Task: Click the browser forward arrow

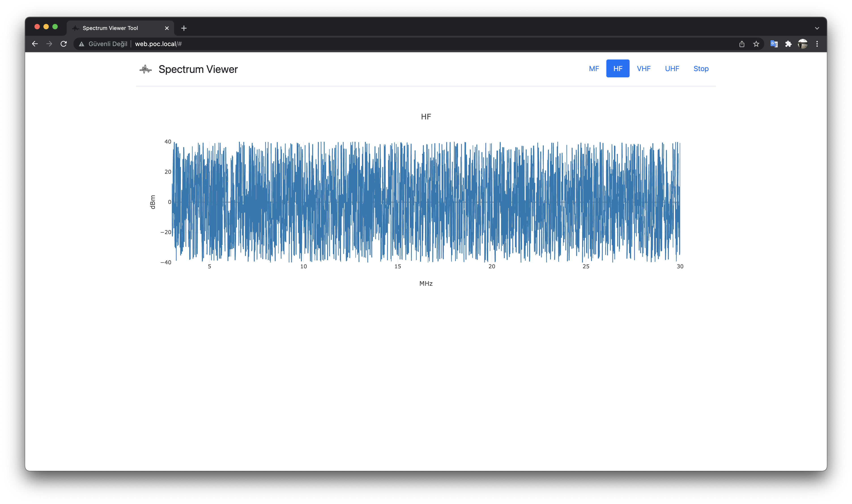Action: click(49, 44)
